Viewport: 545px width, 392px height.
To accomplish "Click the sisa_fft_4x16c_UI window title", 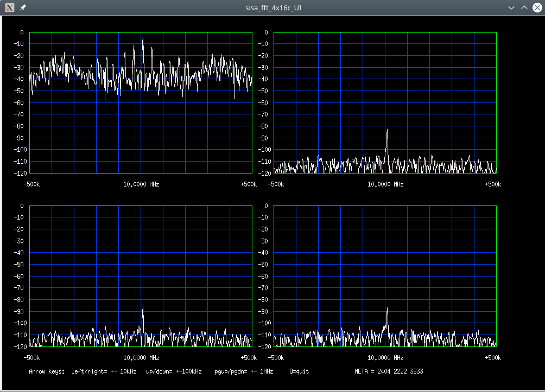I will coord(272,8).
